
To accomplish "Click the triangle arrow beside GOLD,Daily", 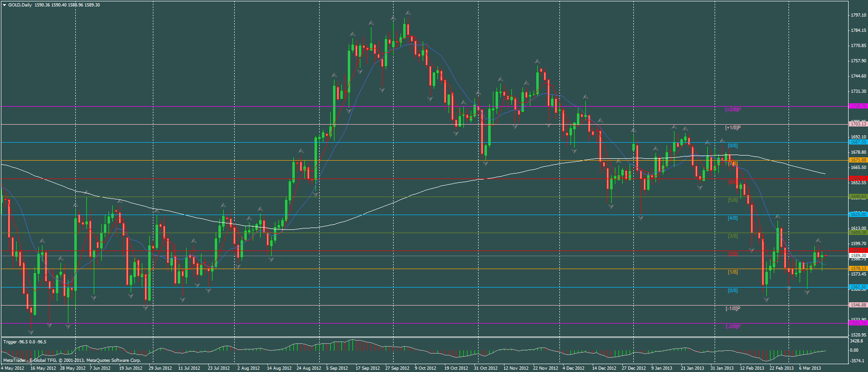I will click(x=4, y=5).
